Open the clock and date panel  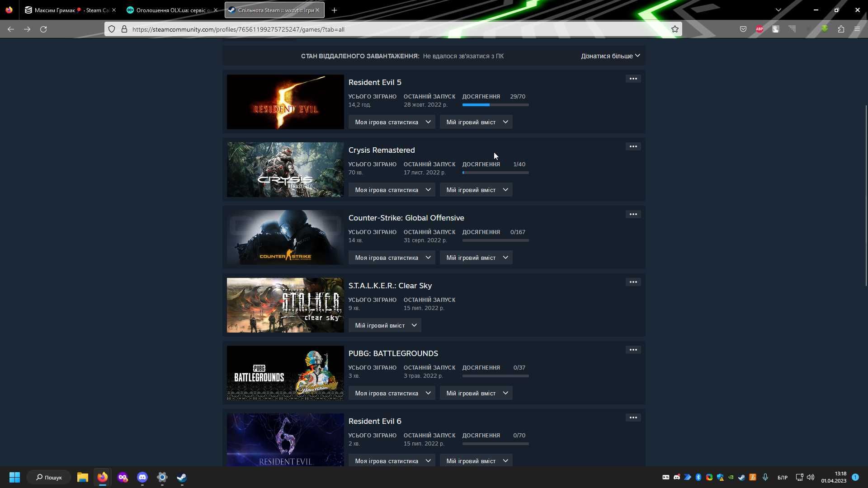point(834,477)
